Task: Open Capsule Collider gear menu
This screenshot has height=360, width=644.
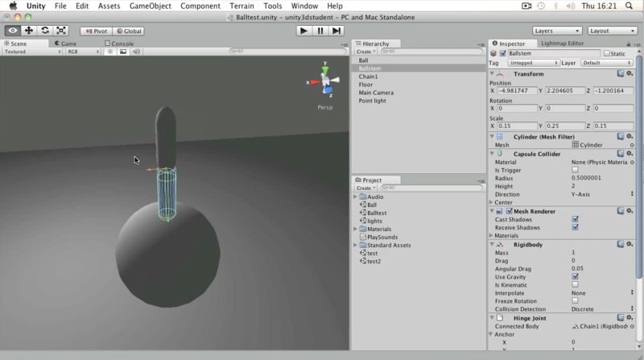Action: point(630,153)
